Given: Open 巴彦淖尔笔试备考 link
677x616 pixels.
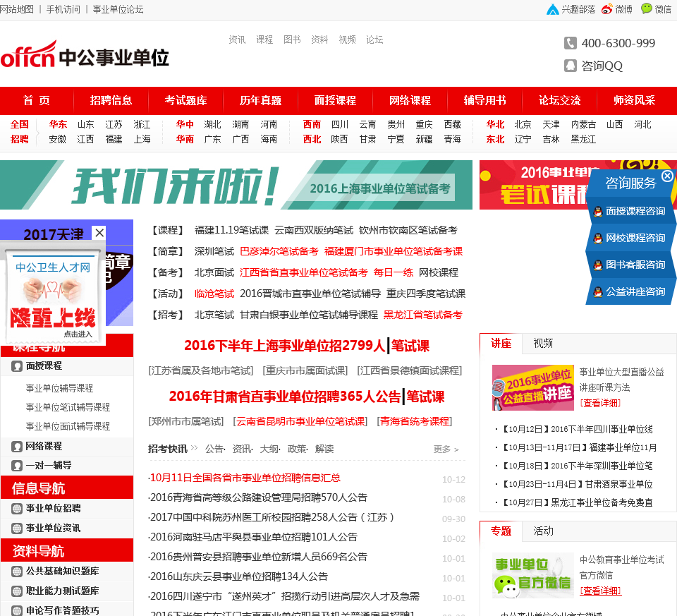Looking at the screenshot, I should 279,251.
